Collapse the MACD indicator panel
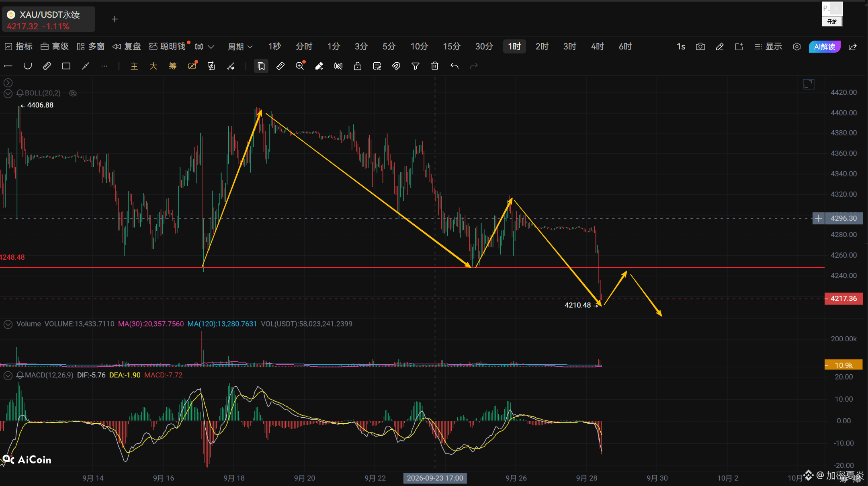This screenshot has height=486, width=868. (8, 375)
